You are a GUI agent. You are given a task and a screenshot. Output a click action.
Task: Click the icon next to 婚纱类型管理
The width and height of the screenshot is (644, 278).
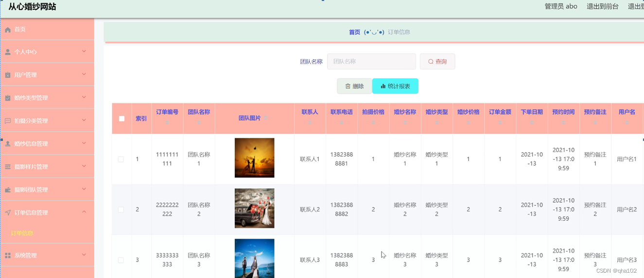point(8,98)
